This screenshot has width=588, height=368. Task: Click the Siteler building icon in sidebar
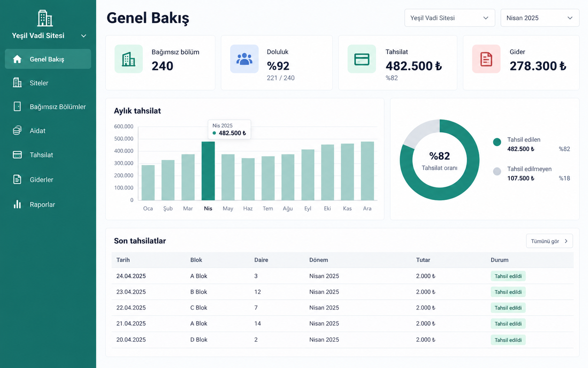click(x=17, y=83)
